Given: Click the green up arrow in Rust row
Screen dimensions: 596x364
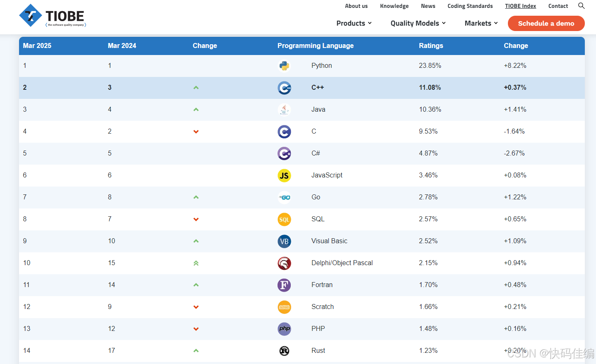Looking at the screenshot, I should [196, 351].
